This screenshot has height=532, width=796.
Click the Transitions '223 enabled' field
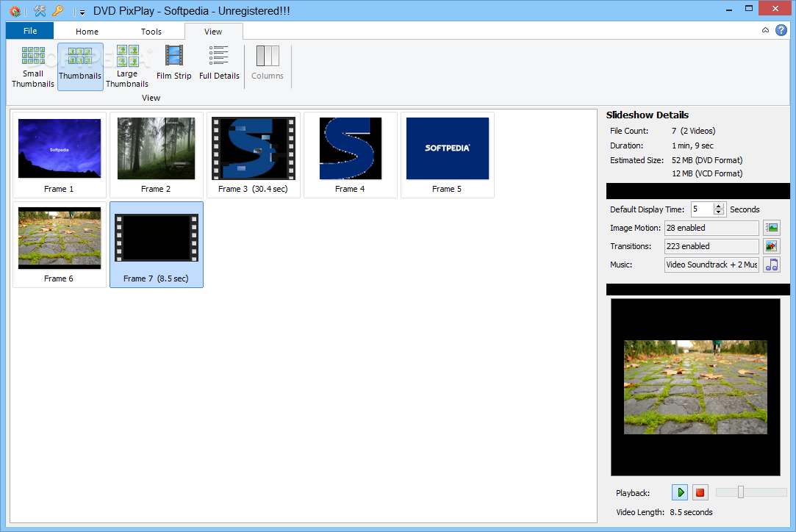click(x=711, y=246)
